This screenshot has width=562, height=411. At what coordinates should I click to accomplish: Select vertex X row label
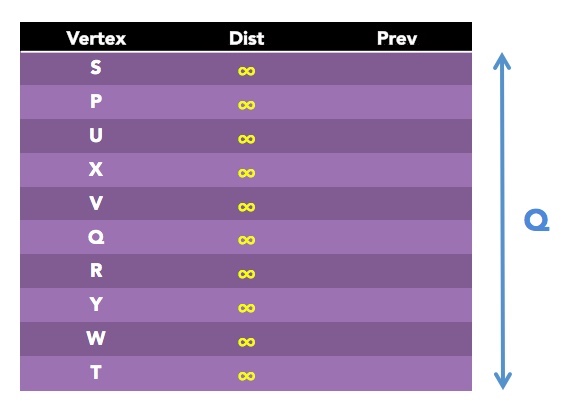tap(96, 169)
